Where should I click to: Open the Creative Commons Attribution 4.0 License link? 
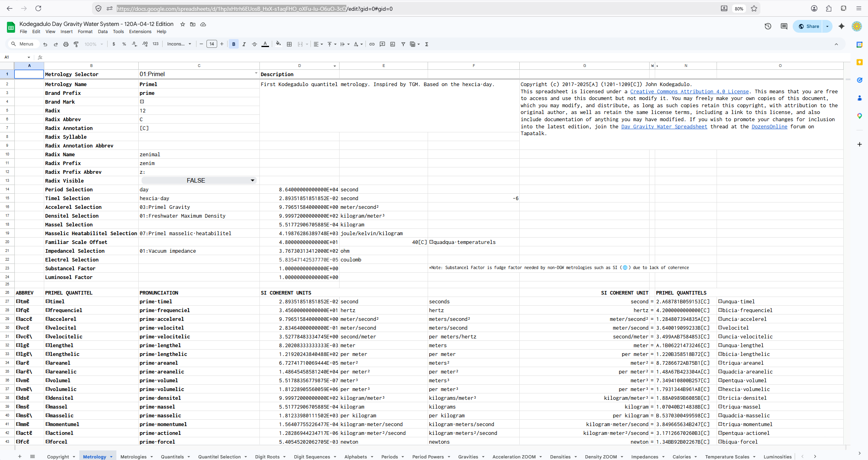tap(689, 92)
